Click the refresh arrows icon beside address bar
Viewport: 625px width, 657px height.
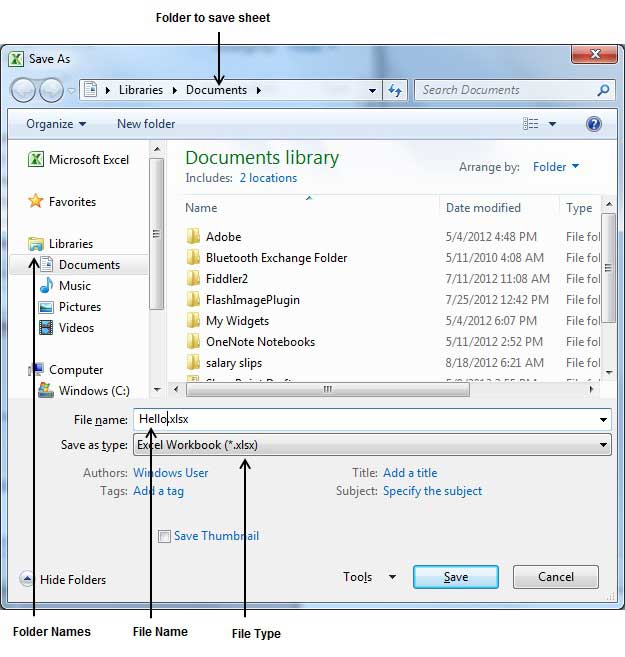(x=395, y=90)
